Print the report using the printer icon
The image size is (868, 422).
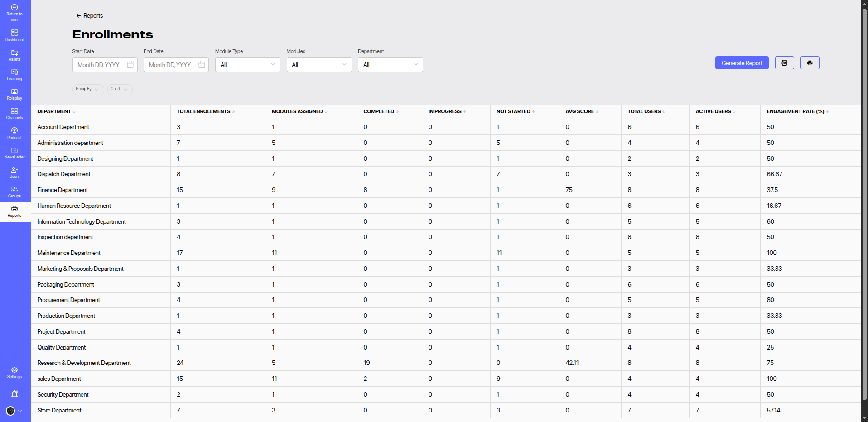pyautogui.click(x=810, y=62)
